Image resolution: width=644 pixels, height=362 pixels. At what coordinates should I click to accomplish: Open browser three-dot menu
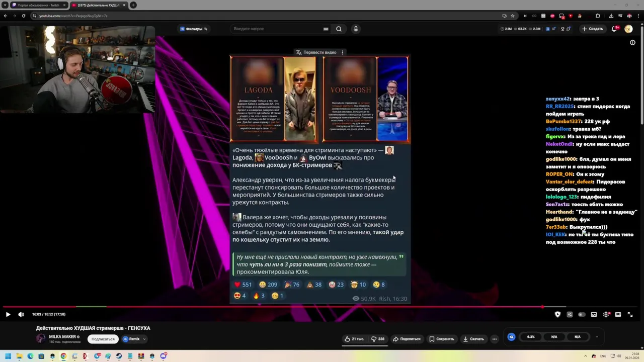click(638, 16)
